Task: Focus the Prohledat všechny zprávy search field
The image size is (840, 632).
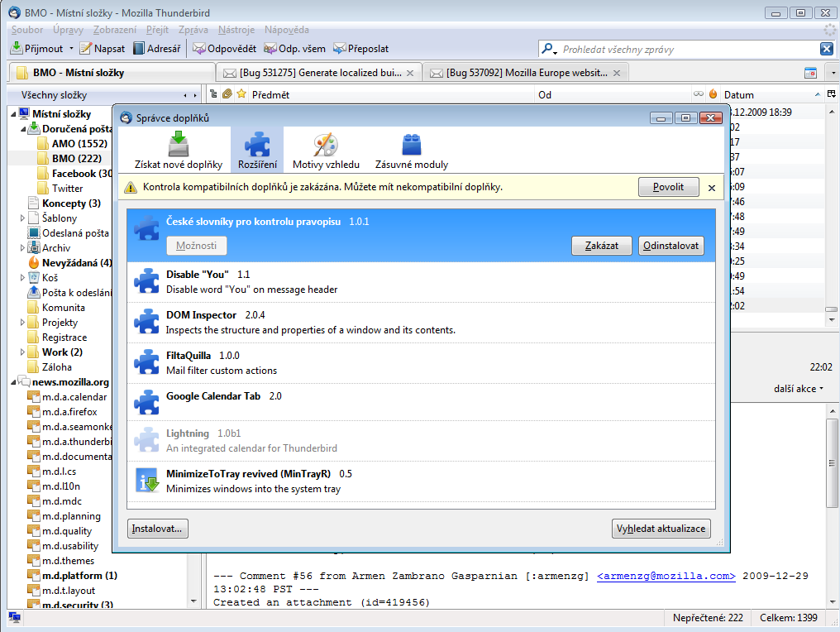Action: pos(687,50)
